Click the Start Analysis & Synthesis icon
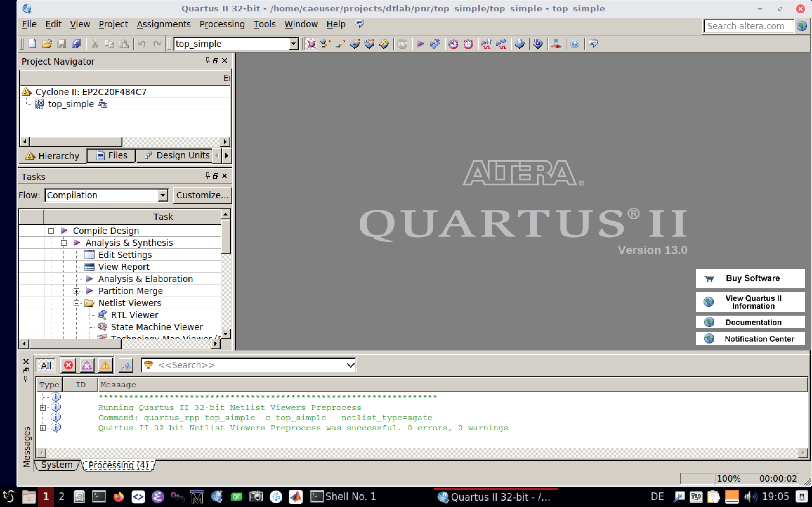The width and height of the screenshot is (812, 507). (x=435, y=44)
